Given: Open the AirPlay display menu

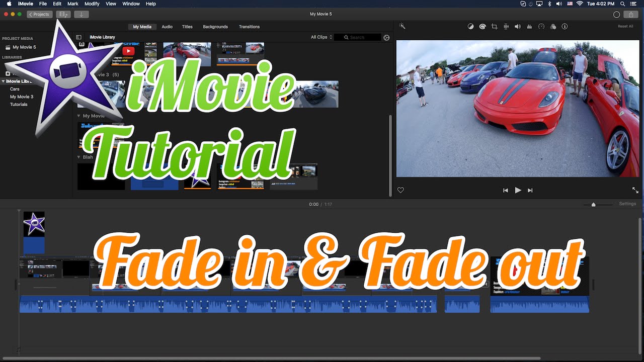Looking at the screenshot, I should (x=539, y=4).
